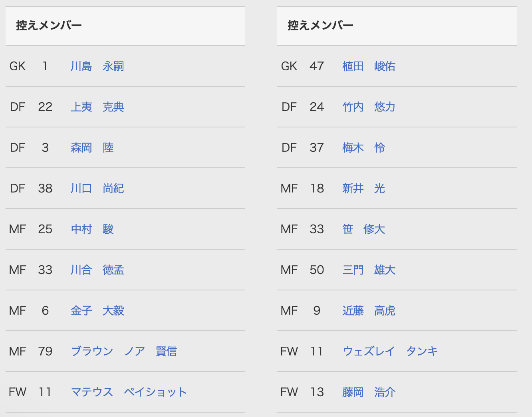Click 中村 駿 in substitutes list
The image size is (532, 417).
click(x=92, y=229)
